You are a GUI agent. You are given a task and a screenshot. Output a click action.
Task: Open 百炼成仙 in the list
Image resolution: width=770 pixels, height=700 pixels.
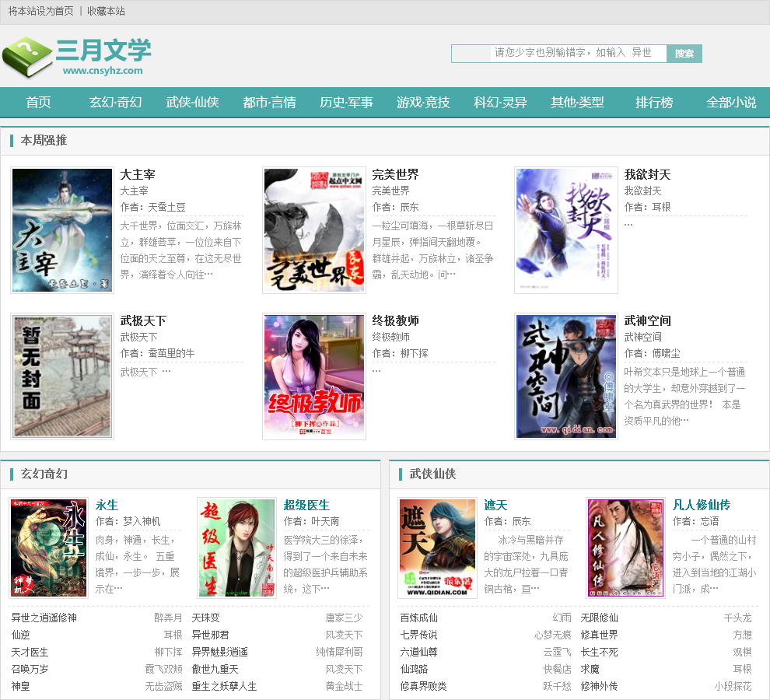tap(419, 618)
